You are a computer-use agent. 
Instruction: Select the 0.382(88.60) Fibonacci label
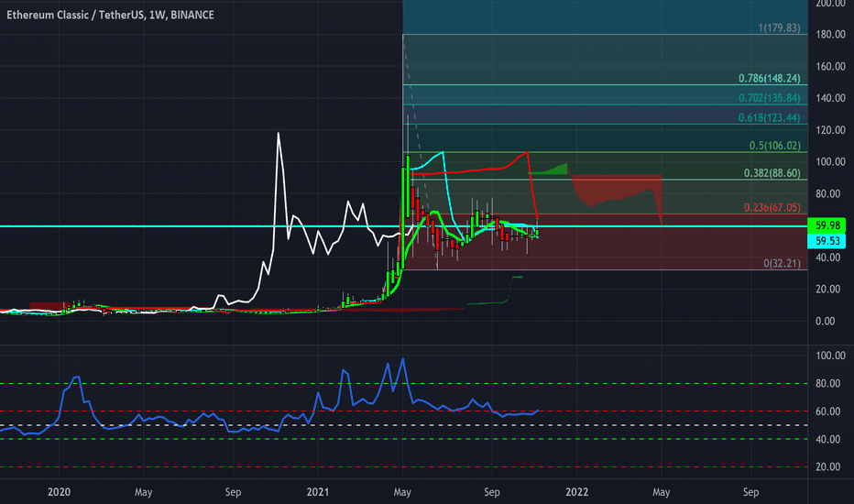point(772,173)
